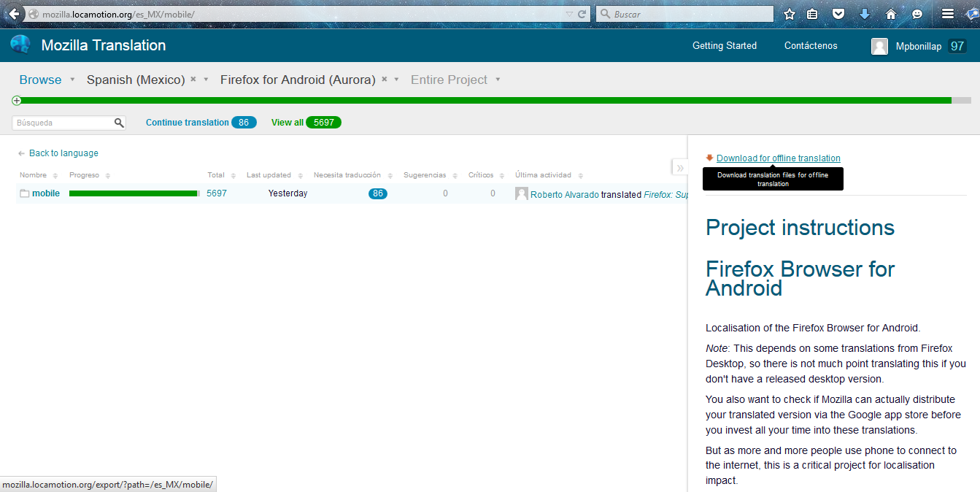The image size is (980, 492).
Task: Open the Firefox hamburger menu
Action: click(x=948, y=14)
